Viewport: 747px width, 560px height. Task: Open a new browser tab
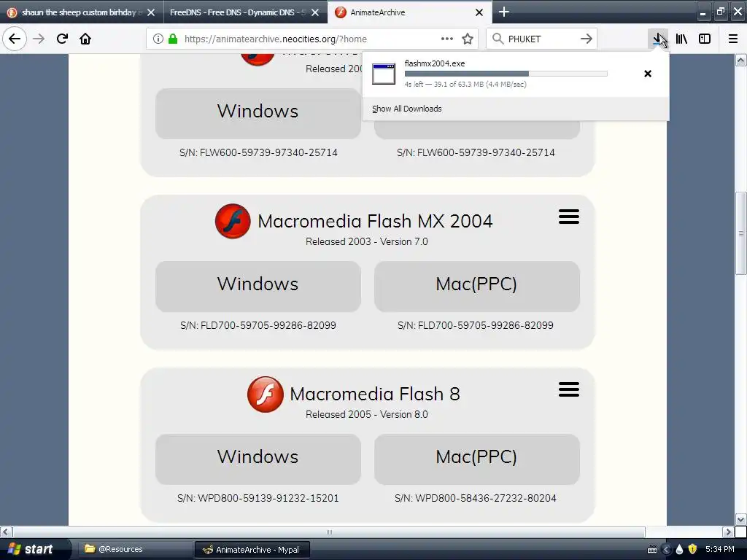(x=503, y=12)
